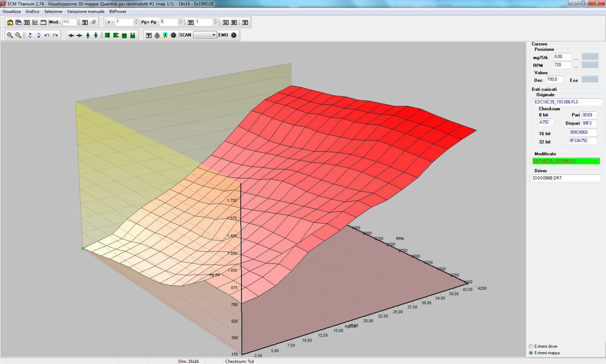Screen dimensions: 606x364
Task: Click the second blue vertical rotate arrow
Action: pyautogui.click(x=38, y=35)
